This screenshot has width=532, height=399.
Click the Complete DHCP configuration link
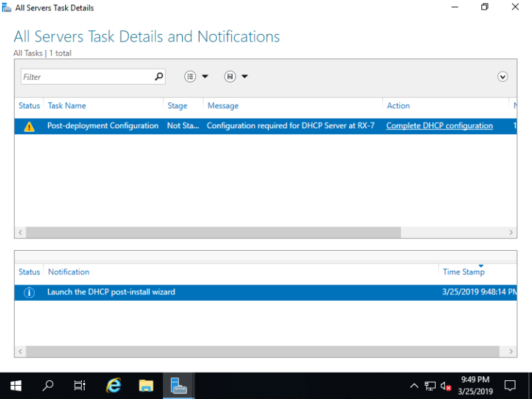tap(439, 126)
